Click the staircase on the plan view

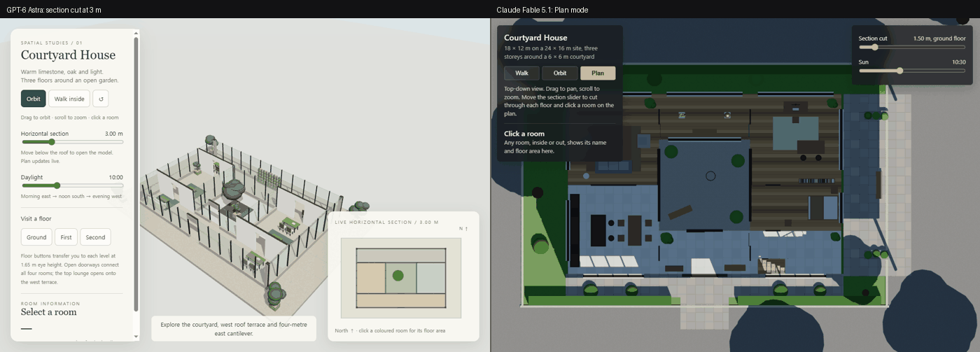pos(772,265)
